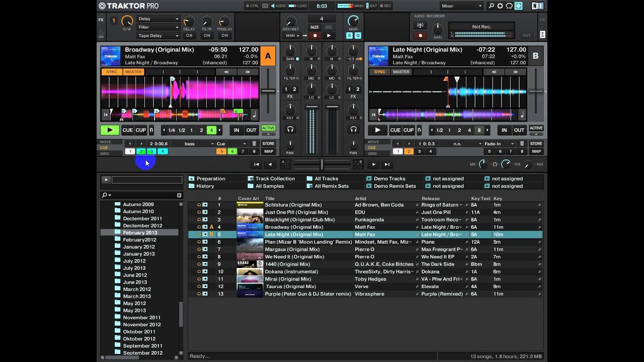Screen dimensions: 644x362
Task: Clear browser search with X icon
Action: [x=179, y=195]
